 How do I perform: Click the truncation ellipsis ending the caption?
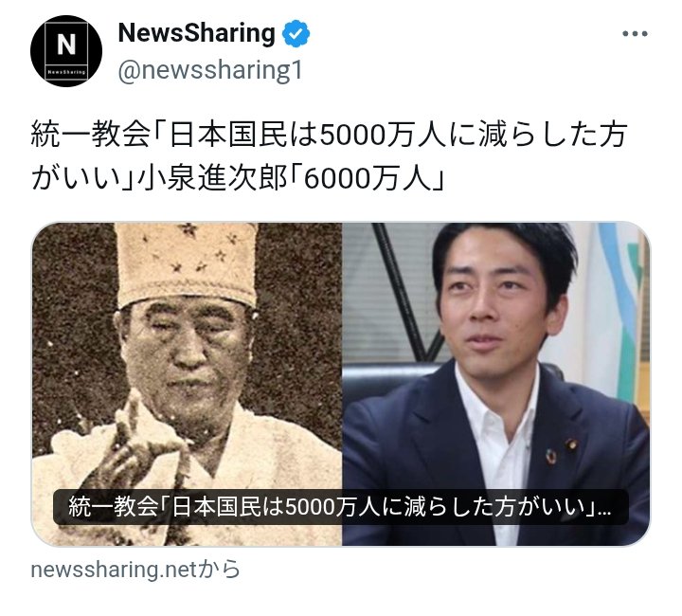(604, 508)
